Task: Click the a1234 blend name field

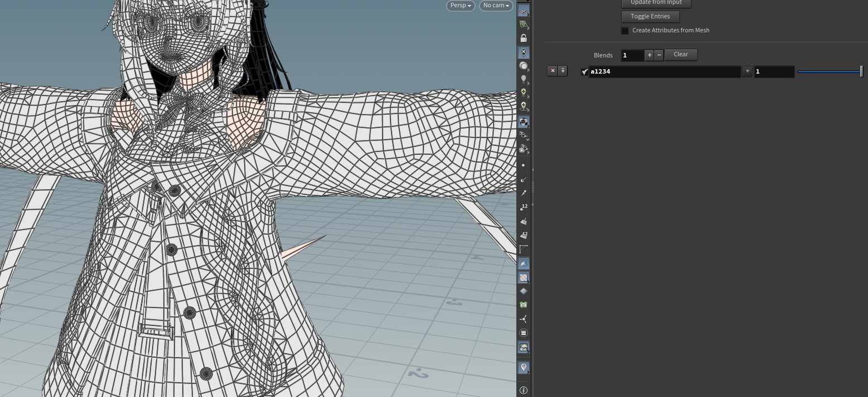Action: click(665, 71)
